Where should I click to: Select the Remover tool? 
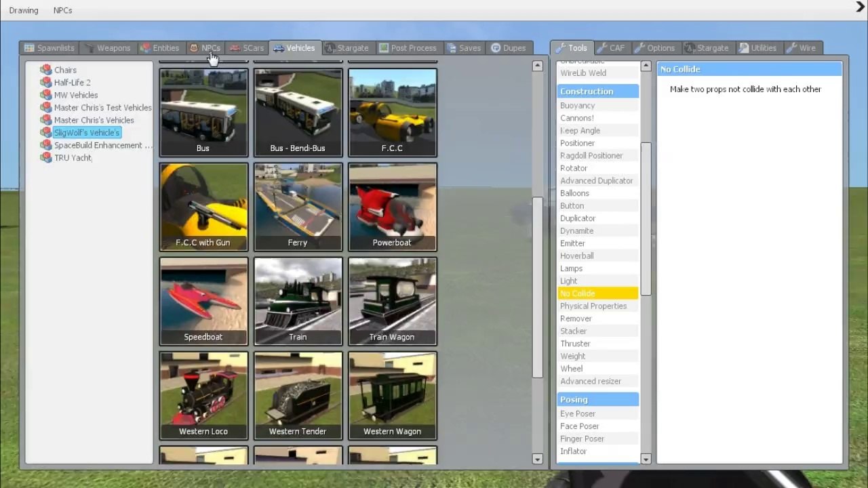[x=598, y=319]
